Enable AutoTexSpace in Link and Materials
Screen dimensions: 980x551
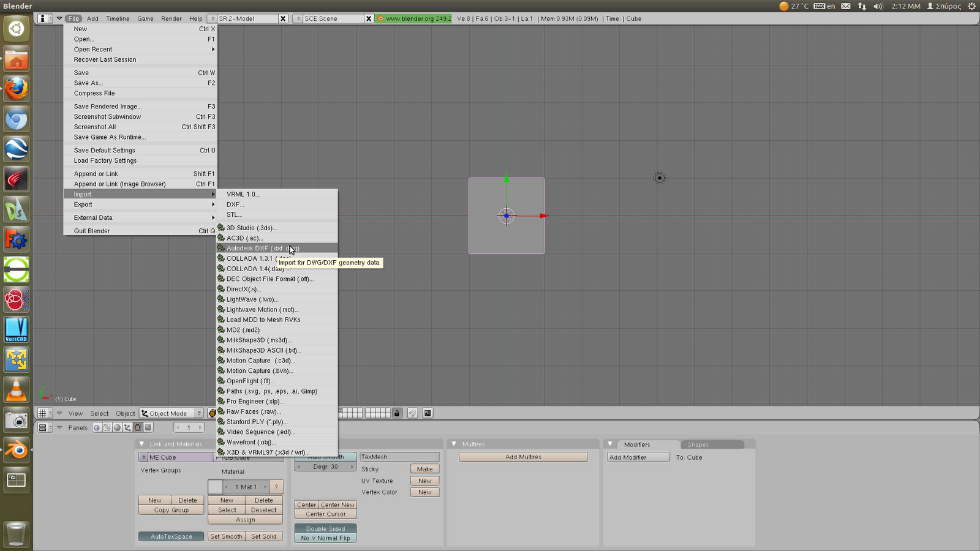[x=171, y=536]
